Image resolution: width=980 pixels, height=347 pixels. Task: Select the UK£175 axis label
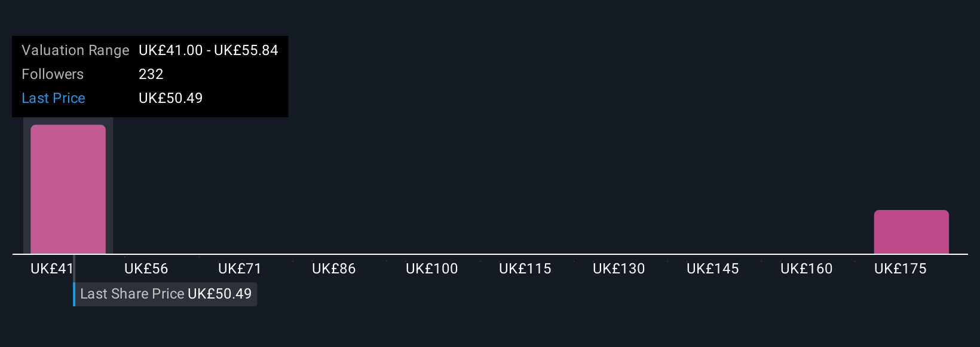tap(900, 269)
